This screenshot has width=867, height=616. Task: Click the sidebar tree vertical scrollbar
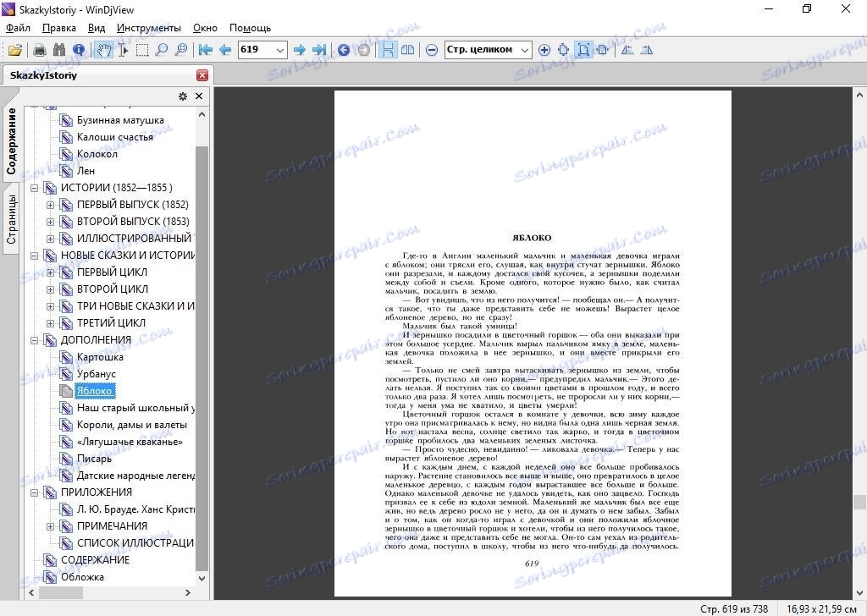(202, 359)
